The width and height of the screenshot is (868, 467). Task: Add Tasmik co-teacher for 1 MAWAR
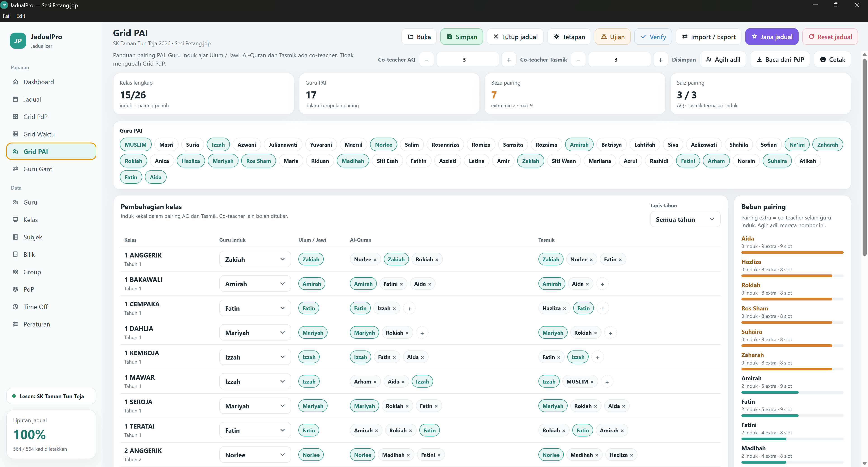[607, 382]
